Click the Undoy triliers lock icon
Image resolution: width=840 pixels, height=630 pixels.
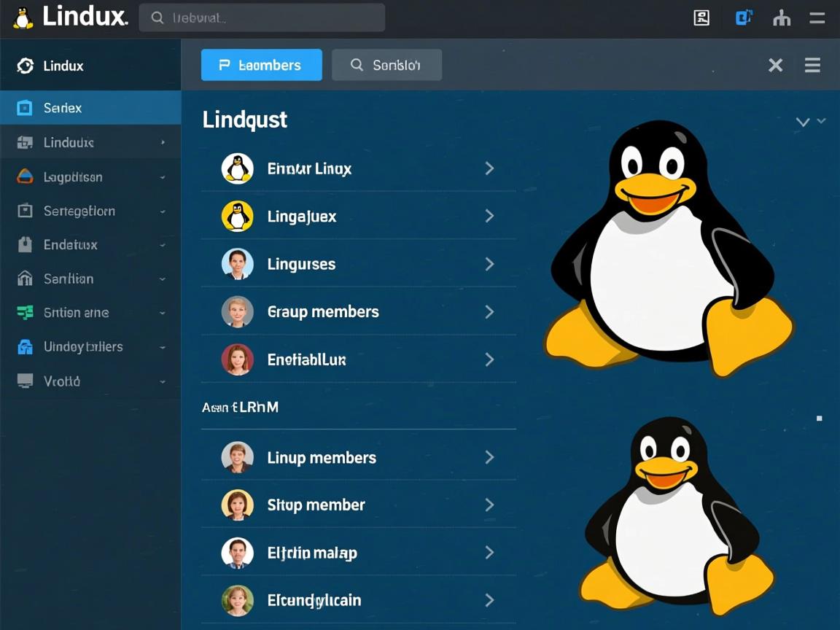[23, 346]
